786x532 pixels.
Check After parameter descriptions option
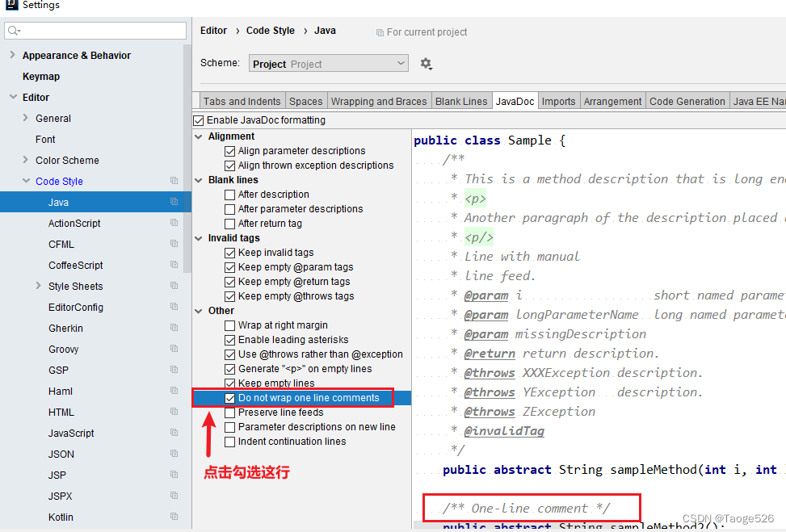point(230,209)
